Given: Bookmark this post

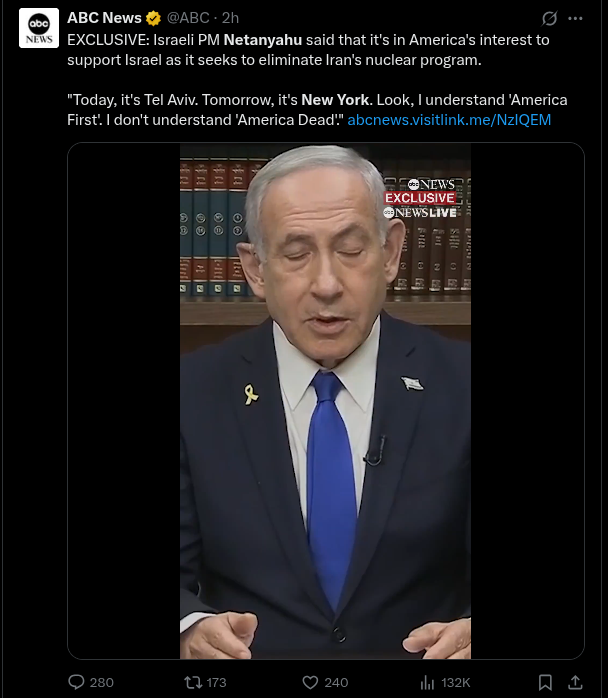Looking at the screenshot, I should [545, 682].
